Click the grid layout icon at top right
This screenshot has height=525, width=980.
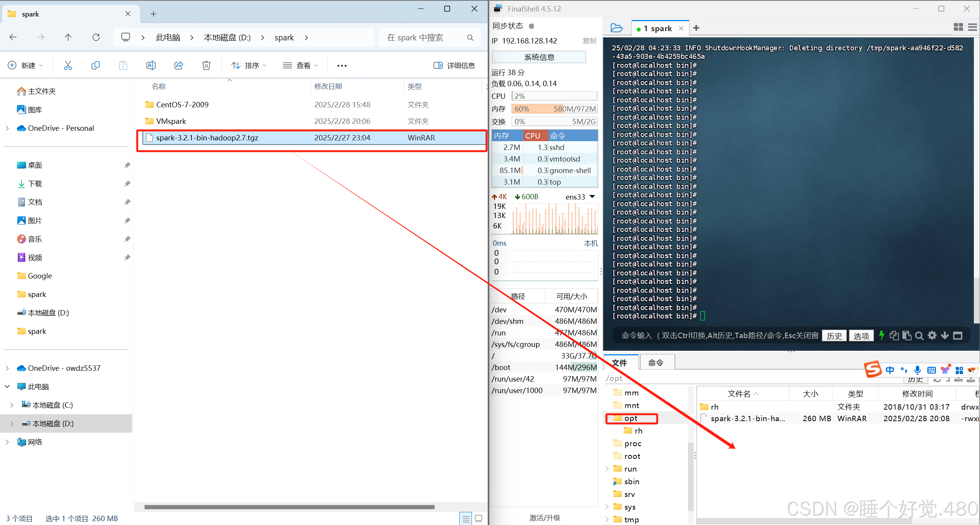tap(958, 27)
